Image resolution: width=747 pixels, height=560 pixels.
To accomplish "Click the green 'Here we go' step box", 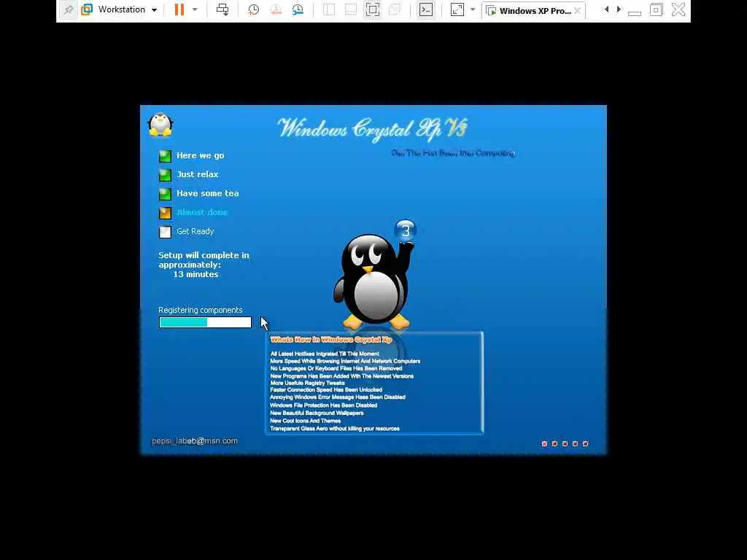I will pos(165,156).
